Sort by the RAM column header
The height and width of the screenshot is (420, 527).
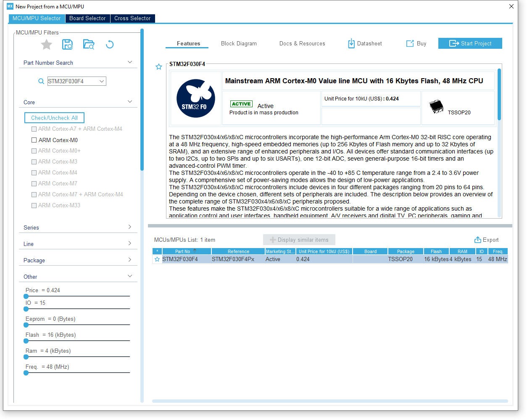coord(462,251)
